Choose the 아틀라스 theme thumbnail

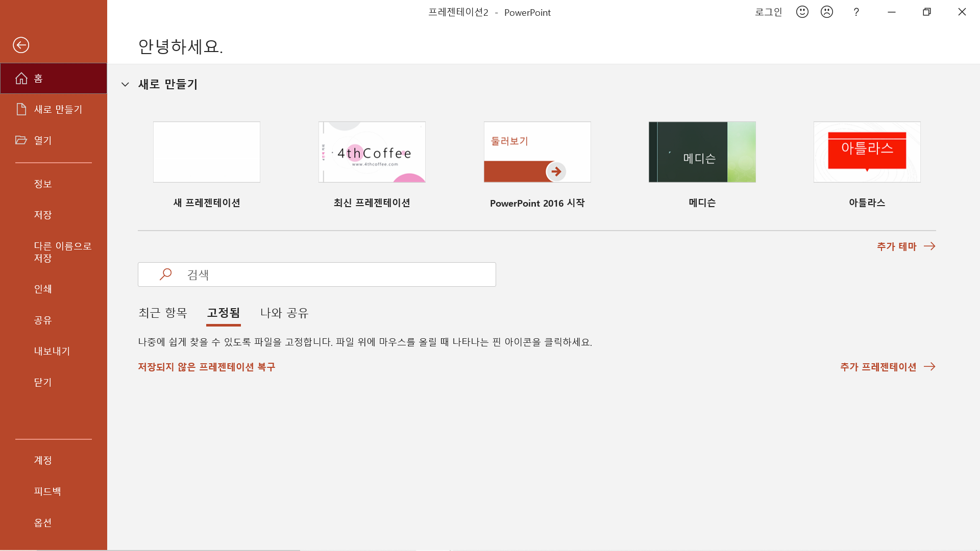click(x=867, y=152)
